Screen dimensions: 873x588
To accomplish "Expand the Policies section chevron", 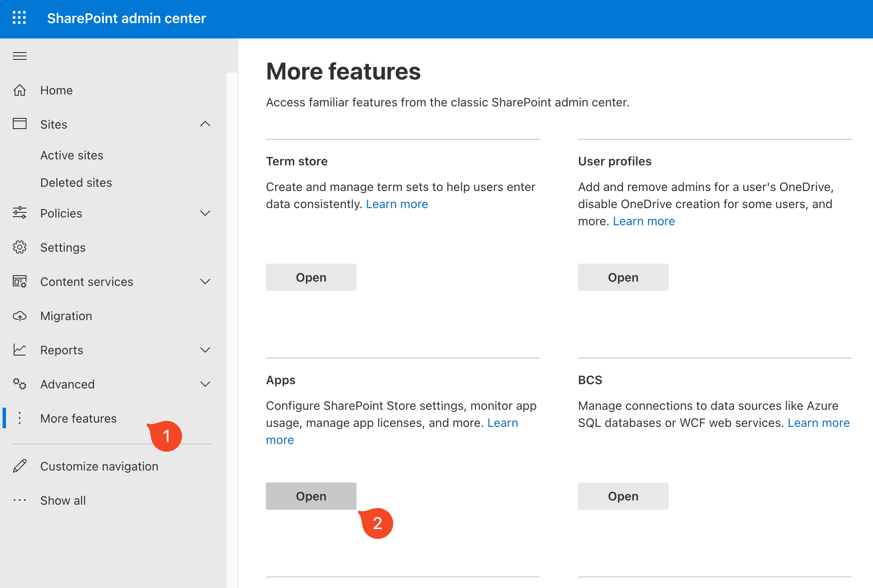I will point(205,213).
